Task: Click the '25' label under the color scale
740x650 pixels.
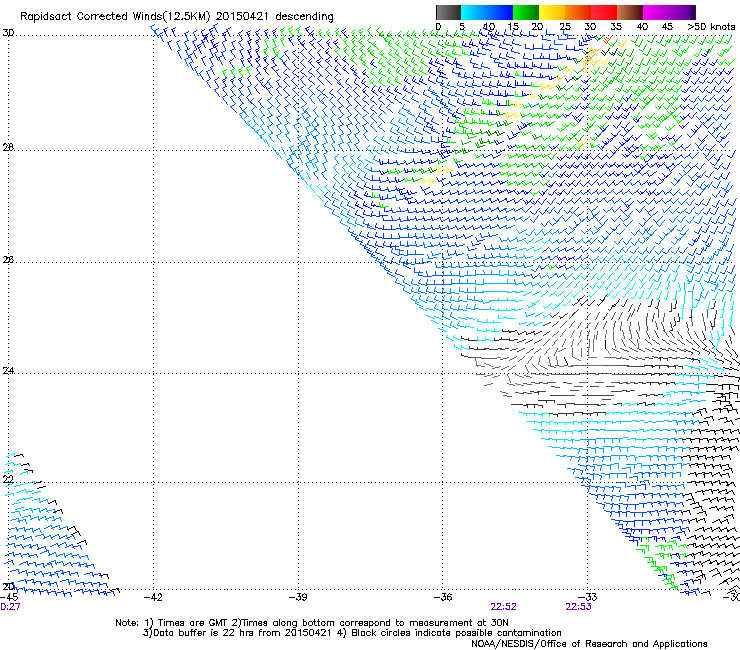Action: (565, 27)
